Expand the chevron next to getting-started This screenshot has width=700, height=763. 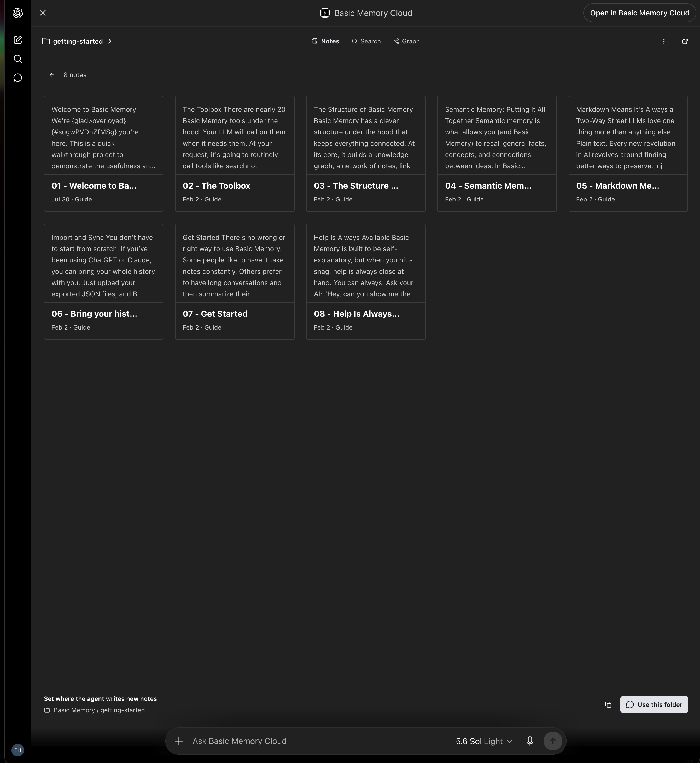pos(110,41)
